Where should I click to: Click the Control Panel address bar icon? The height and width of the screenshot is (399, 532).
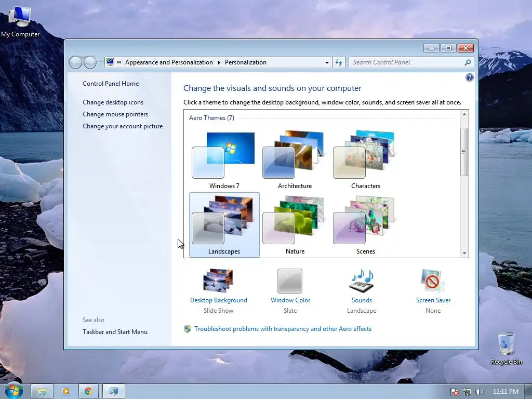110,62
